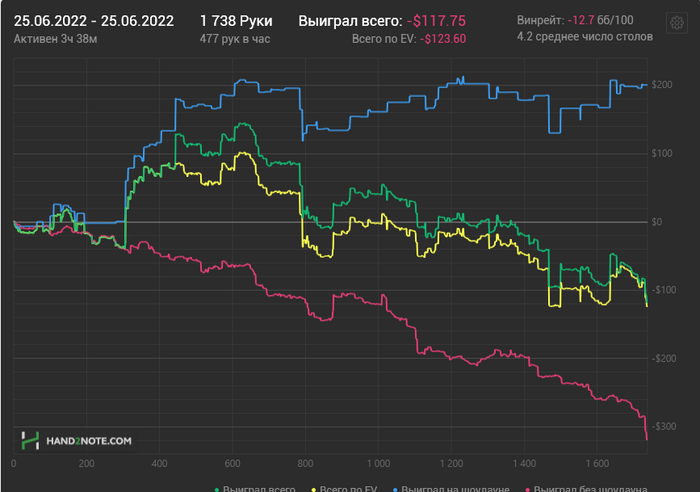Click the '477 рук в час' text
Screen dimensions: 700x492
[235, 39]
